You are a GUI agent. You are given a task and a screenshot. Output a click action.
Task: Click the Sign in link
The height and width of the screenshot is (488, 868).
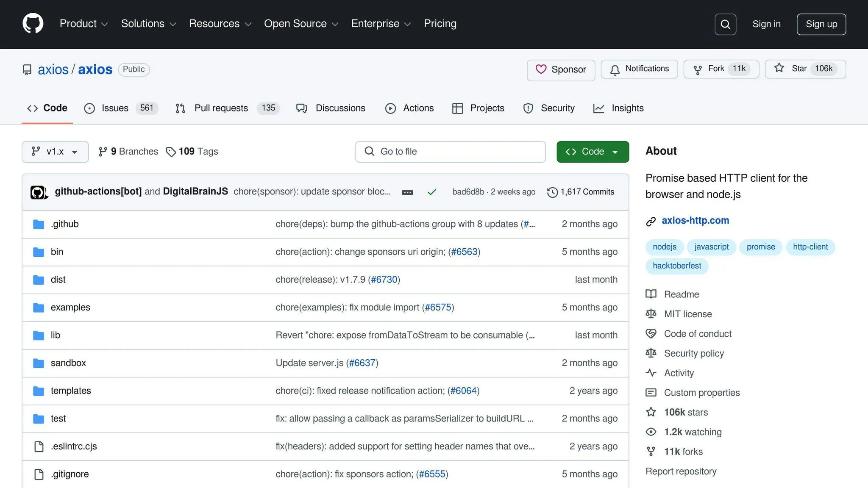coord(766,24)
